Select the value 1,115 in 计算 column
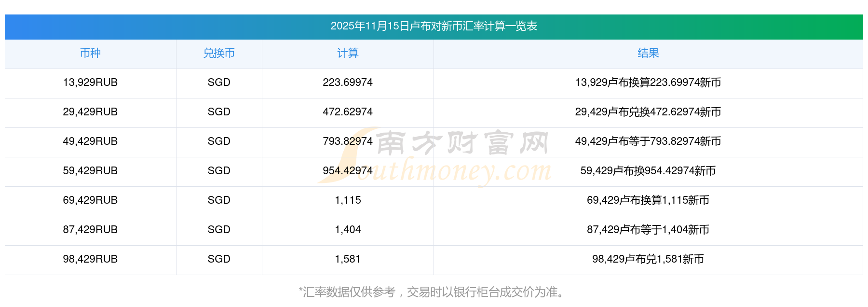Viewport: 868px width, 307px height. [x=348, y=200]
